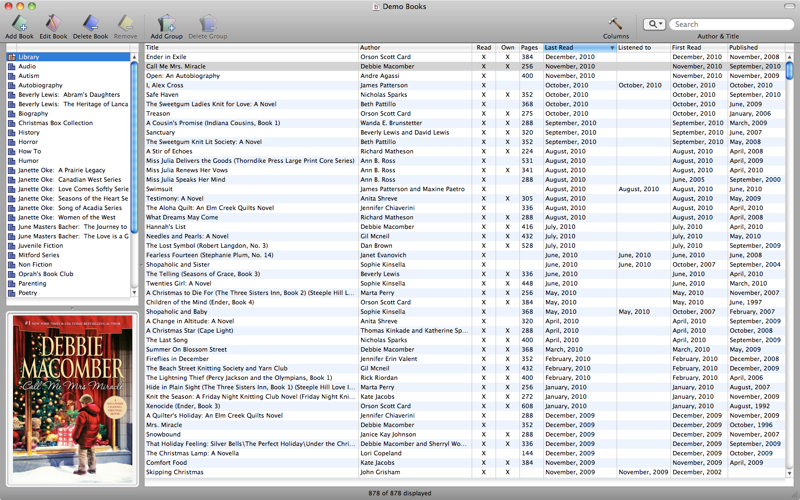Sort by the Published column header

click(x=756, y=47)
